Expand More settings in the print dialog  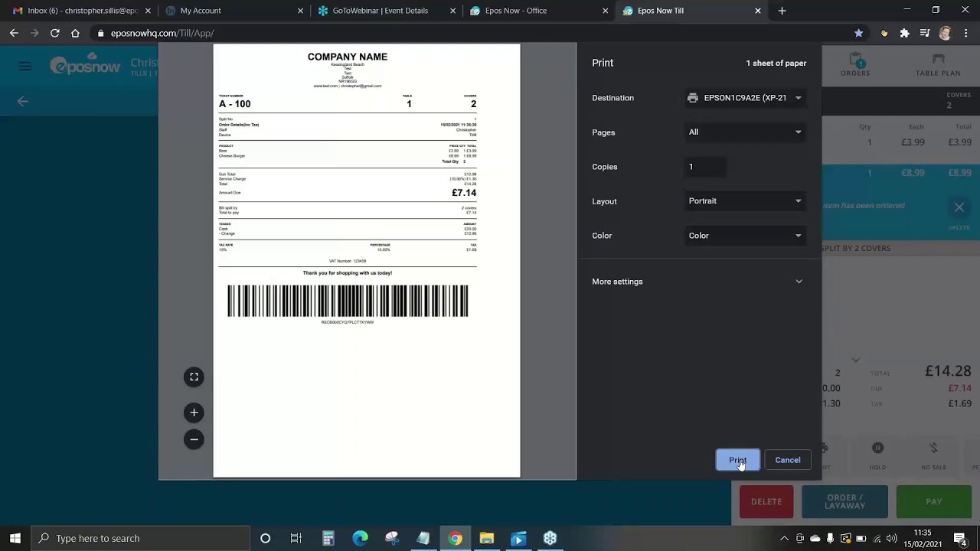click(699, 282)
